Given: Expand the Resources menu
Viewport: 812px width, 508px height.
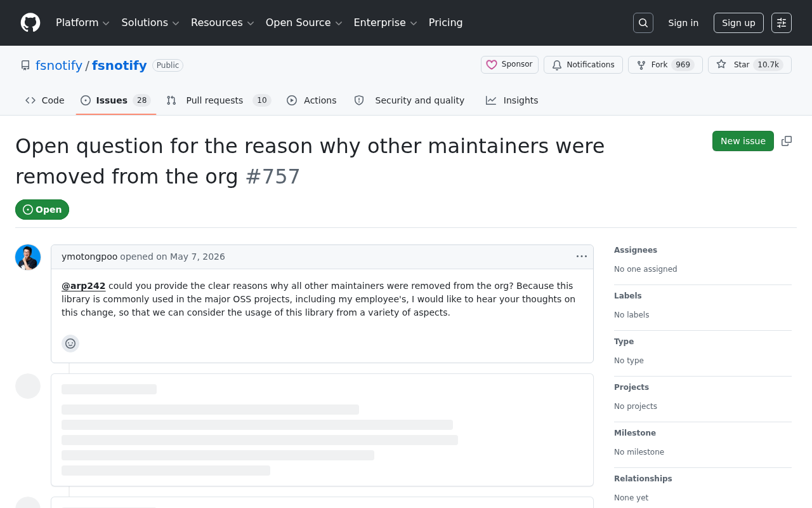Looking at the screenshot, I should coord(223,23).
